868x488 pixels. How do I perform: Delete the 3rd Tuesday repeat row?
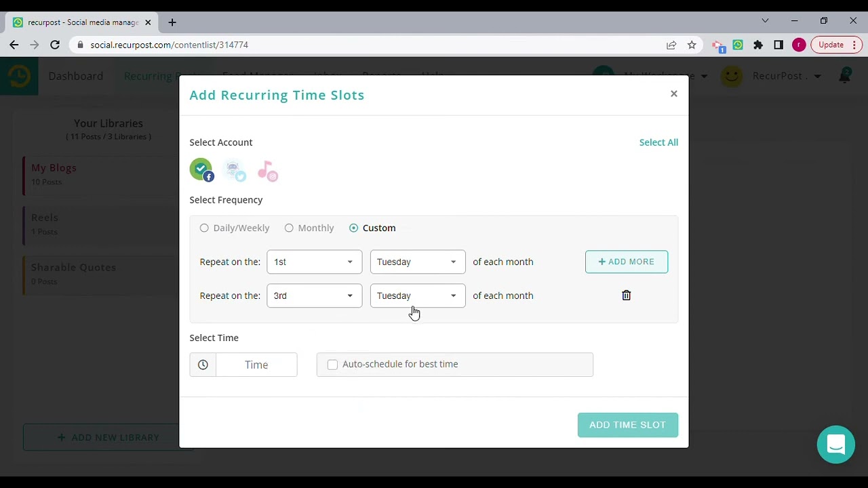pos(626,296)
